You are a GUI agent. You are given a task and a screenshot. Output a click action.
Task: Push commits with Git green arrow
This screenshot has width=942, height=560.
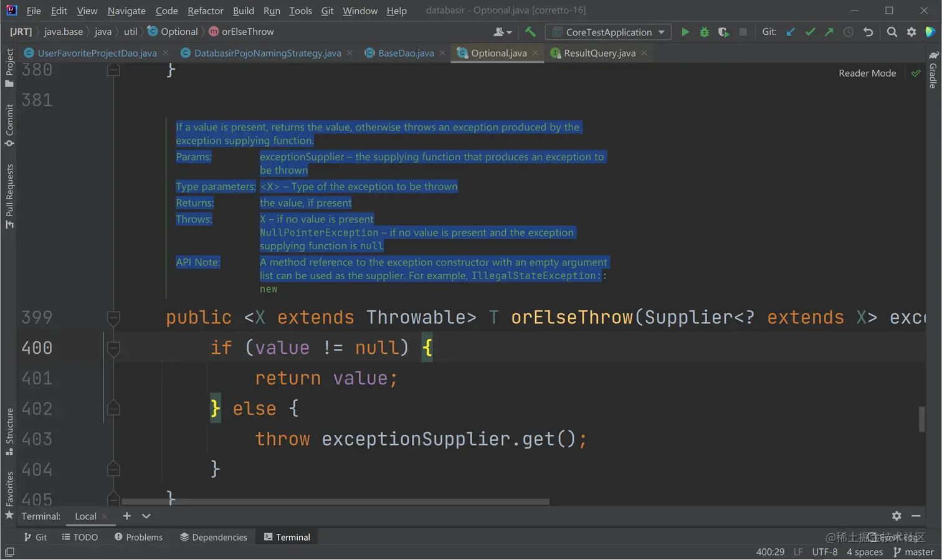pyautogui.click(x=829, y=32)
